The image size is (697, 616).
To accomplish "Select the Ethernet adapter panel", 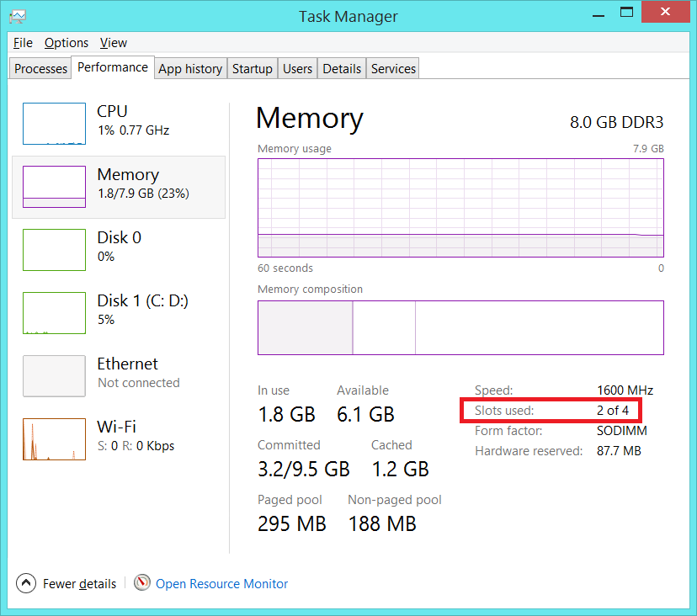I will coord(118,374).
